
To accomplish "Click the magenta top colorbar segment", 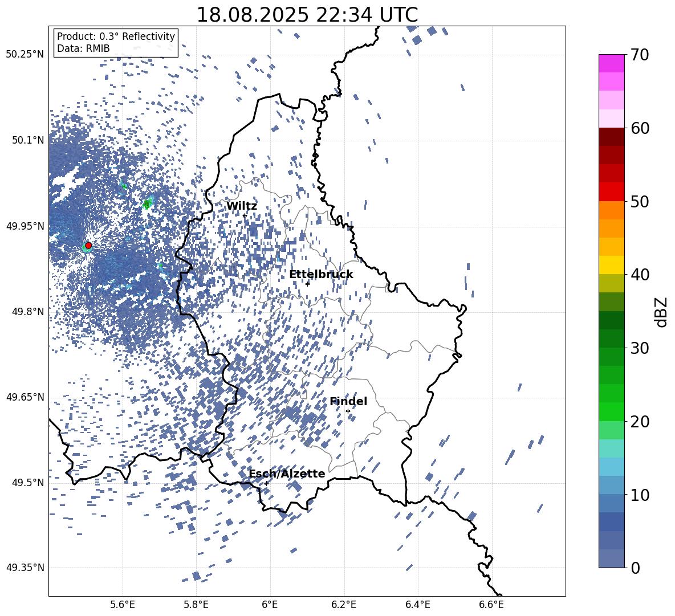I will 612,63.
